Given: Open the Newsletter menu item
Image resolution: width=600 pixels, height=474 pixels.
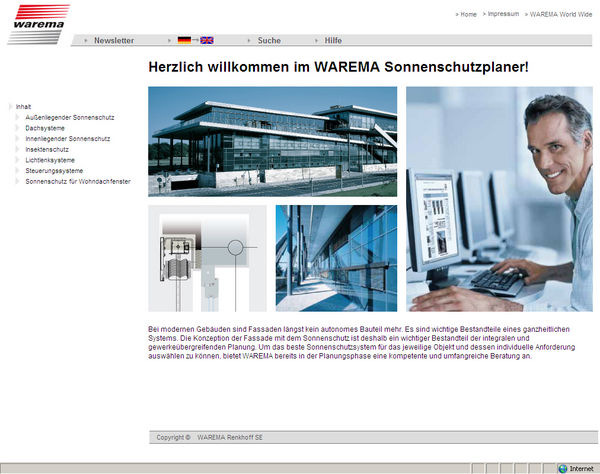Looking at the screenshot, I should click(113, 40).
